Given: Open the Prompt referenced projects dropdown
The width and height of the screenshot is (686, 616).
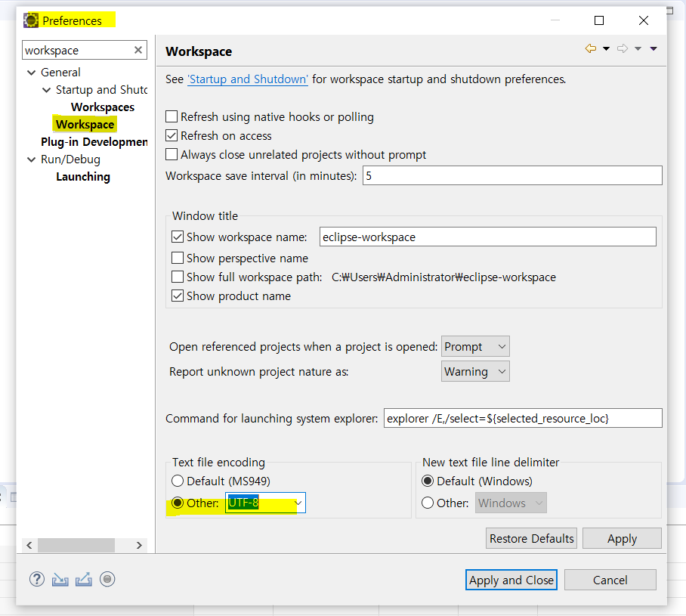Looking at the screenshot, I should [475, 347].
